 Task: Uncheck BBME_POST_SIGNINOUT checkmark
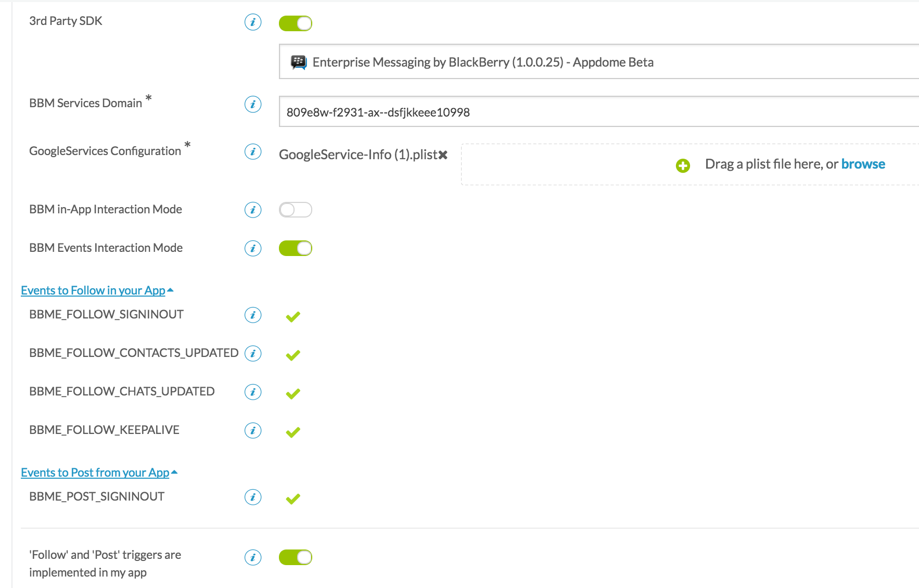tap(293, 498)
